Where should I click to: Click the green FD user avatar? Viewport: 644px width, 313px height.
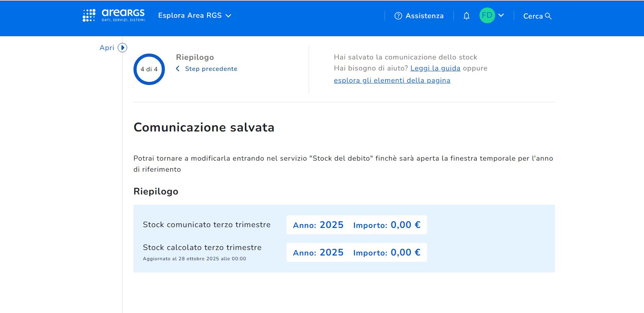coord(487,15)
